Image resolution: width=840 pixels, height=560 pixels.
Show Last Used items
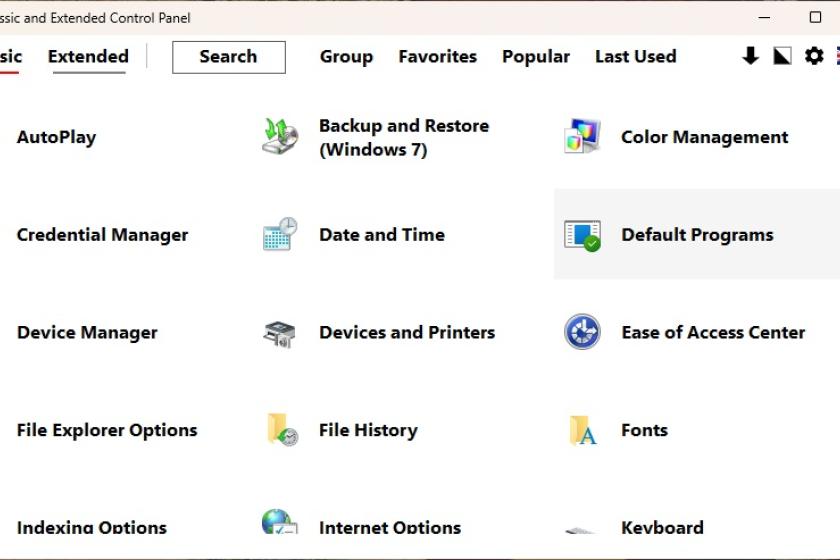click(636, 56)
